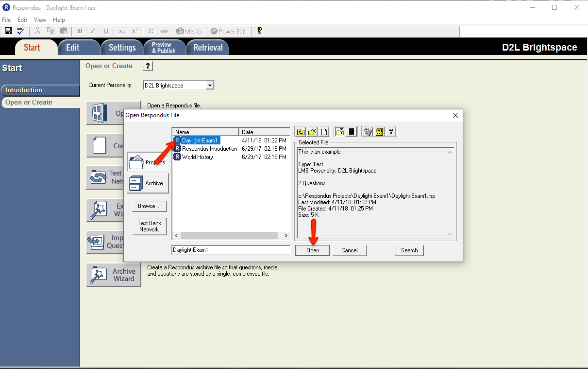Open the Current Personality dropdown

pyautogui.click(x=210, y=86)
